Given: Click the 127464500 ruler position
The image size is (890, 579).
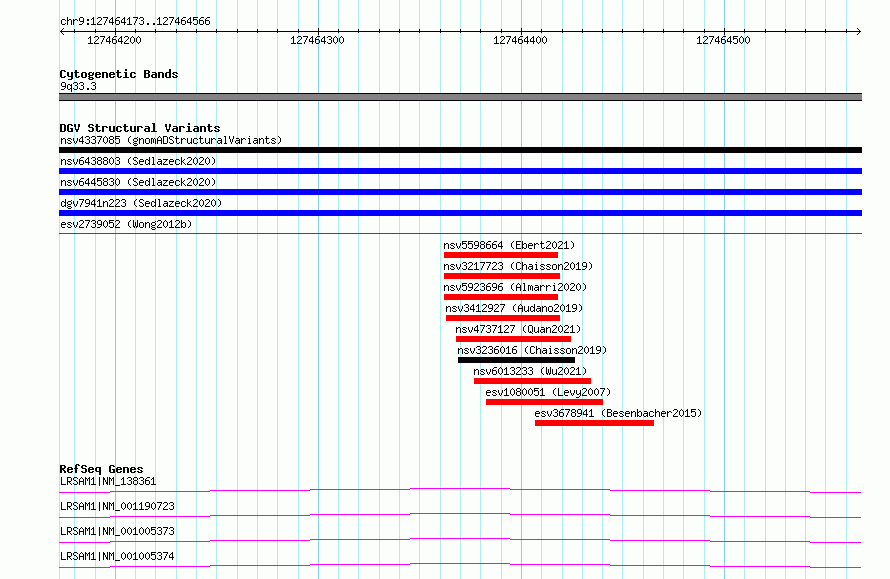Looking at the screenshot, I should tap(723, 40).
